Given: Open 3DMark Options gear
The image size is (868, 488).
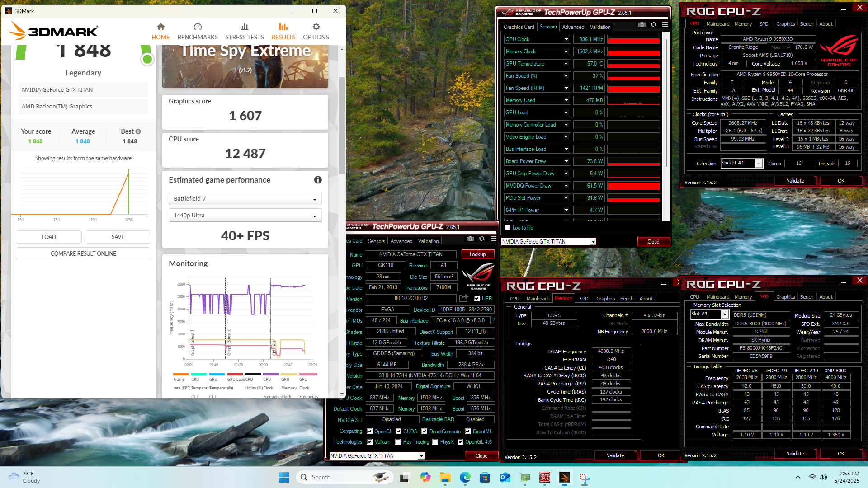Looking at the screenshot, I should [316, 27].
